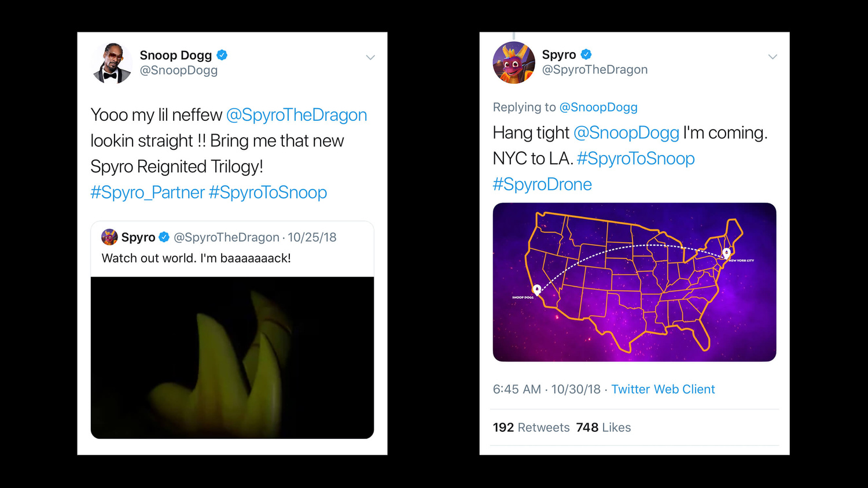Screen dimensions: 868x488
Task: Click Spyro's verified badge in right tweet
Action: [586, 54]
